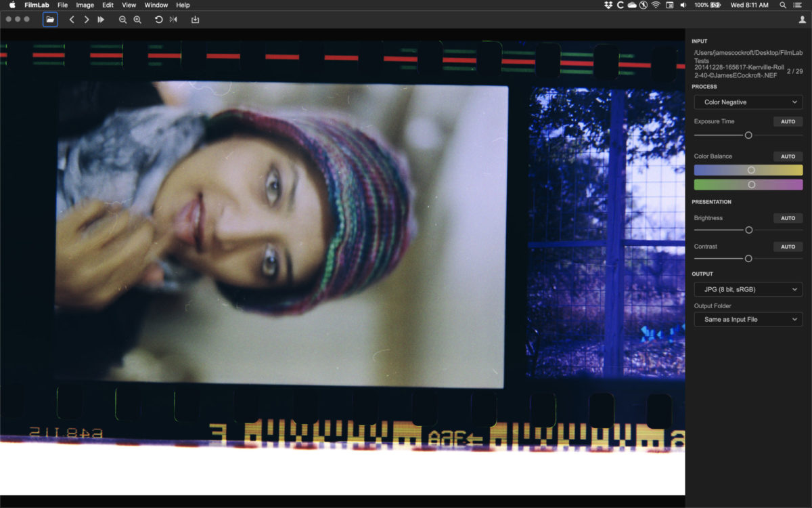Viewport: 812px width, 508px height.
Task: Expand the JPG (8 bit, sRGB) output dropdown
Action: tap(748, 290)
